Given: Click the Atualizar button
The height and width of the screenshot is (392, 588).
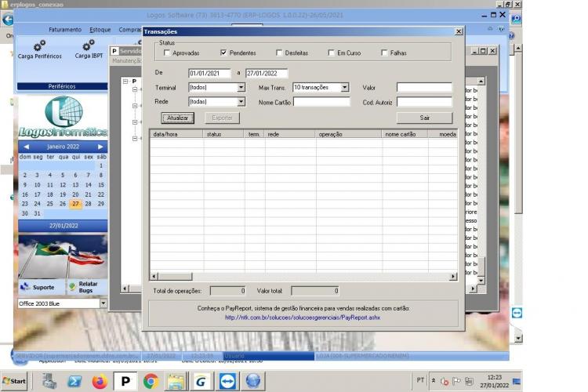Looking at the screenshot, I should (178, 118).
